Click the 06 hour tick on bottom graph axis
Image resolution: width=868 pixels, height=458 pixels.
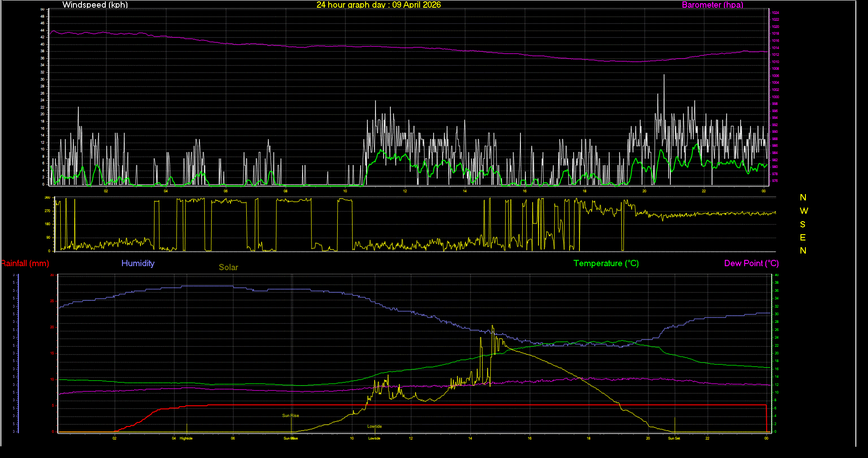233,438
